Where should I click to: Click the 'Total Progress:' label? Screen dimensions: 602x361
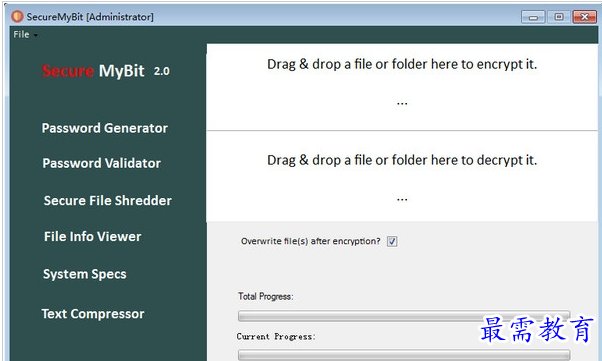tap(266, 296)
